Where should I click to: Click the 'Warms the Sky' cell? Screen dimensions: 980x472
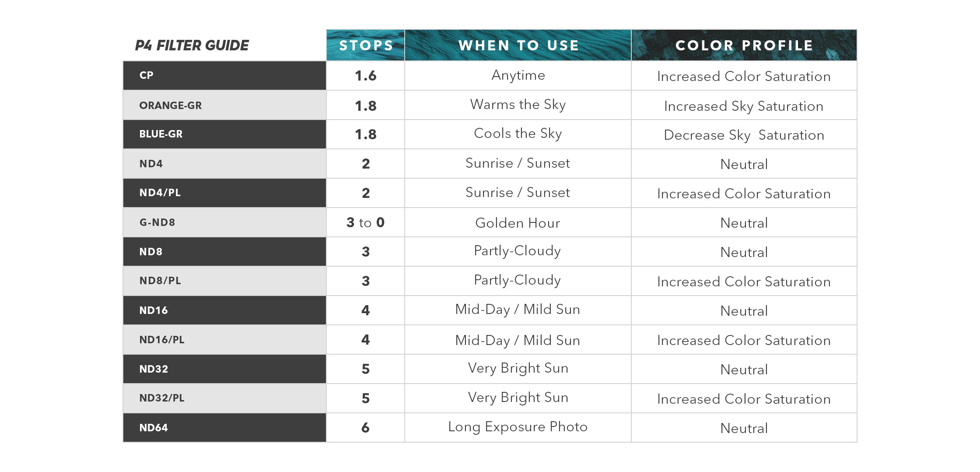point(518,105)
